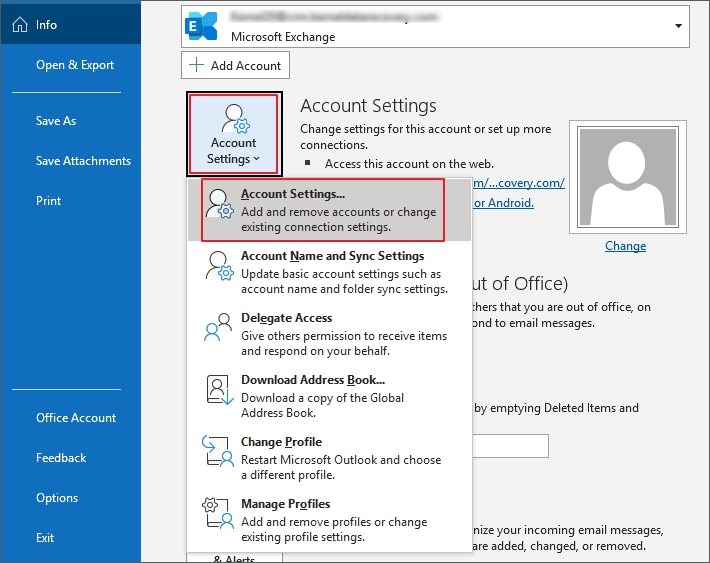Click the partly visible '& Alerts' button
This screenshot has height=563, width=710.
[234, 558]
